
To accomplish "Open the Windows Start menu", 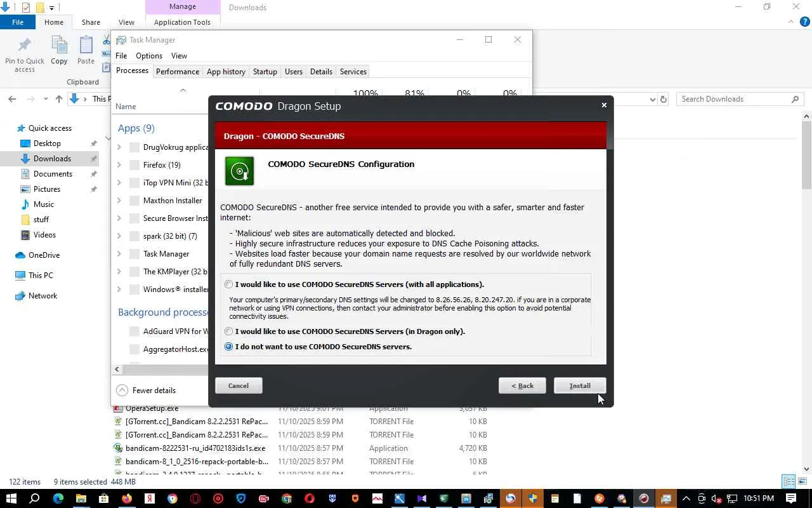I will point(11,498).
